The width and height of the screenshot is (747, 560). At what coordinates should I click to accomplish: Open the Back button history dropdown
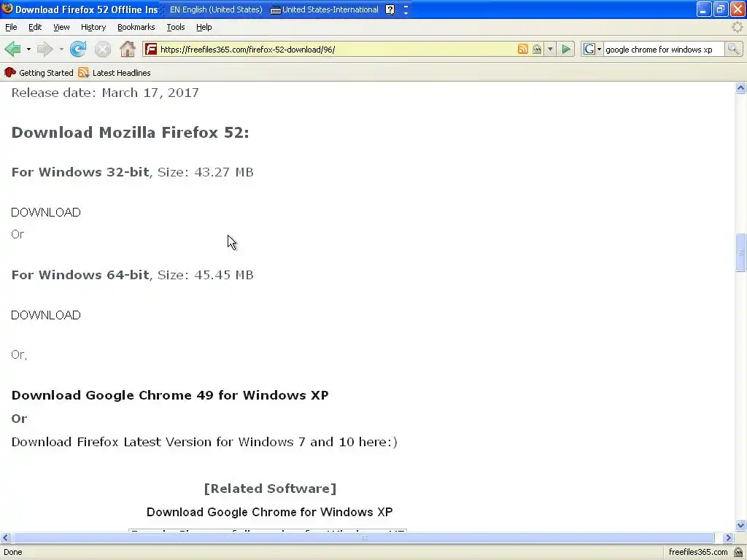click(28, 49)
